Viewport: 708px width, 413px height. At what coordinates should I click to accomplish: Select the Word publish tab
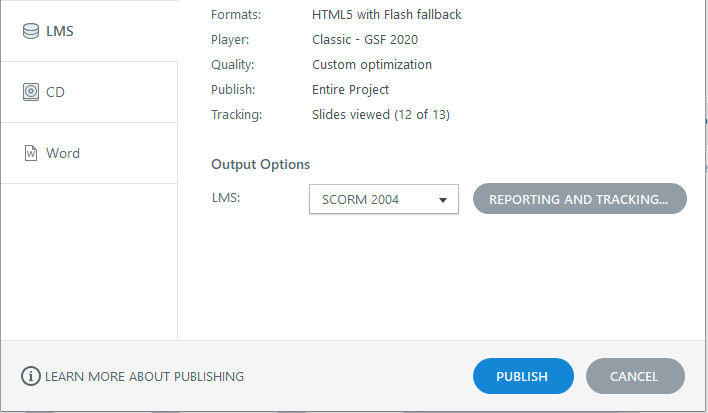pos(89,153)
